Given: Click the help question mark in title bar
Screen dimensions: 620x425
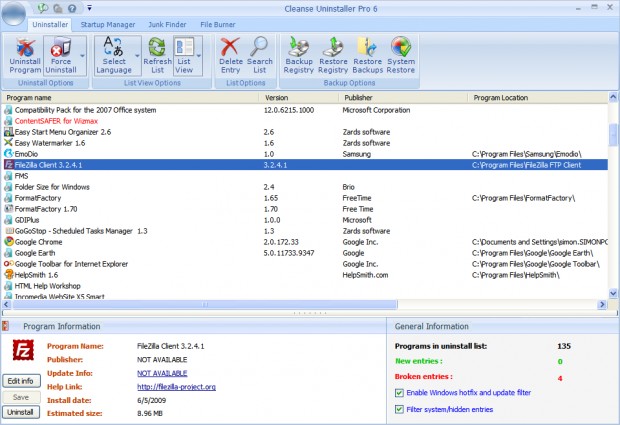Looking at the screenshot, I should [x=72, y=8].
